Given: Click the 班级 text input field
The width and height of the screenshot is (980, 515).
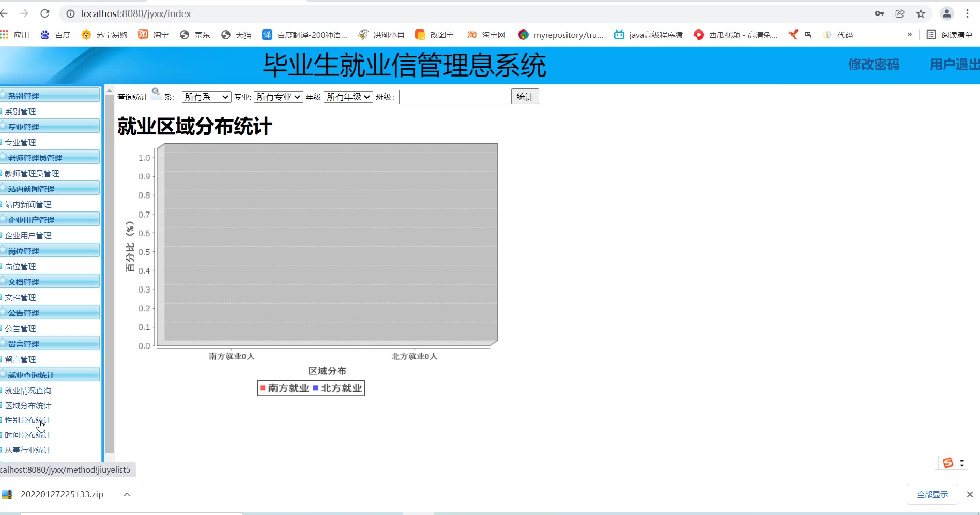Looking at the screenshot, I should [x=453, y=97].
